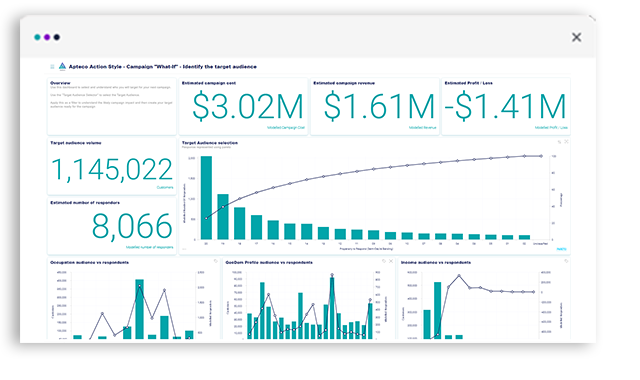
Task: Click the expand icon on Target Audience selection
Action: 566,142
